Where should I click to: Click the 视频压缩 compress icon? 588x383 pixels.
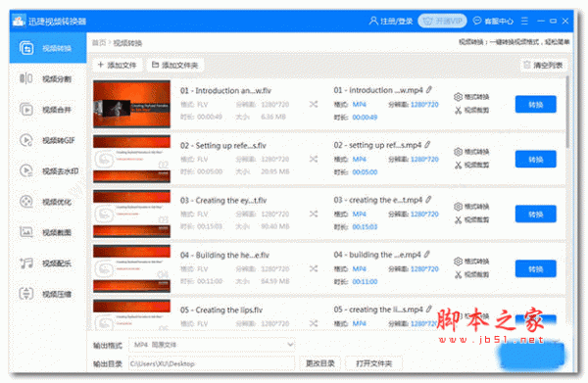point(26,294)
